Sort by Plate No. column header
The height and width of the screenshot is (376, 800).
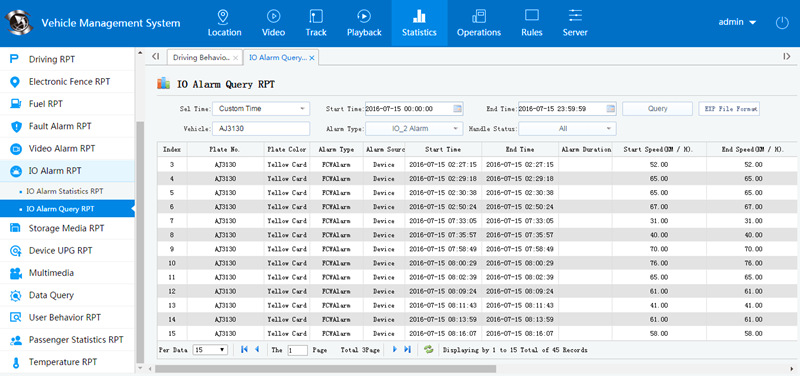point(225,149)
